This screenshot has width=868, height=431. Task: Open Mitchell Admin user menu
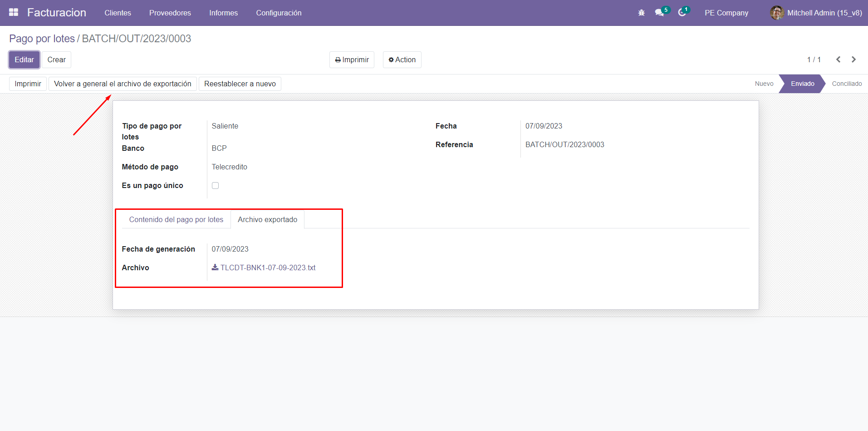click(816, 13)
